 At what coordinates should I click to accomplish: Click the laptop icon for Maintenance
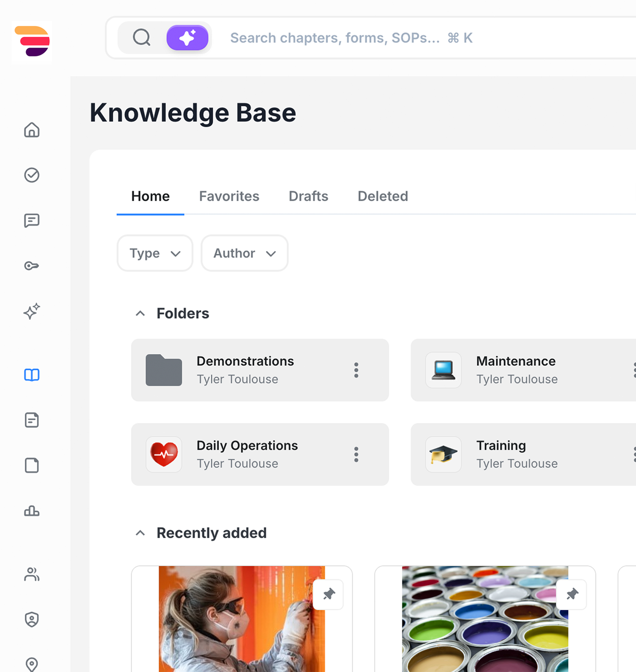pyautogui.click(x=444, y=370)
